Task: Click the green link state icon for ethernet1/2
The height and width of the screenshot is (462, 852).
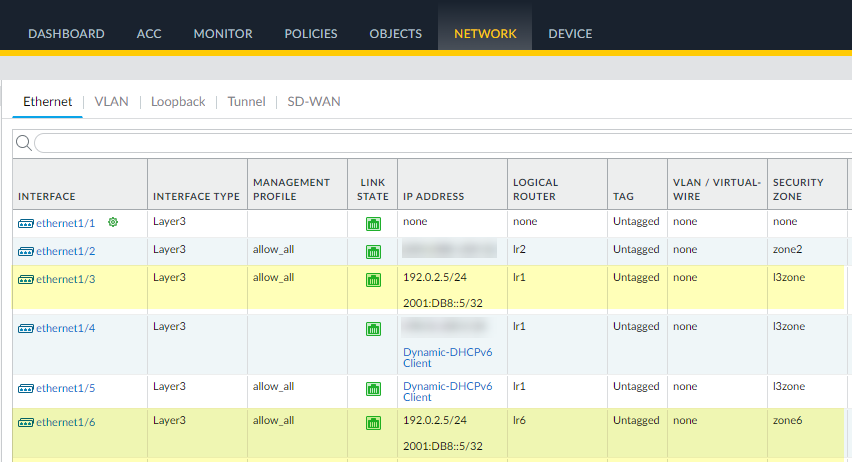Action: [373, 252]
